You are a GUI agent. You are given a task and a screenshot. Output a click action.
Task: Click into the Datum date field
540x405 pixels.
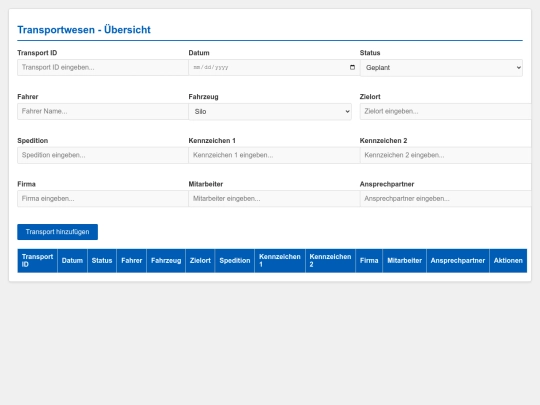point(274,68)
